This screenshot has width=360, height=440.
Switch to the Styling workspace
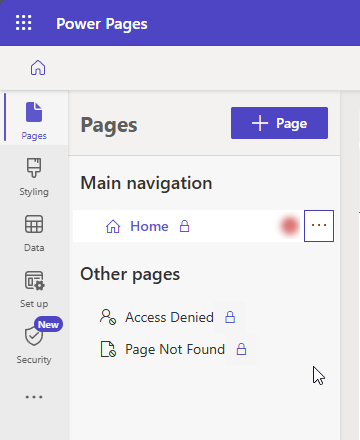[x=34, y=177]
